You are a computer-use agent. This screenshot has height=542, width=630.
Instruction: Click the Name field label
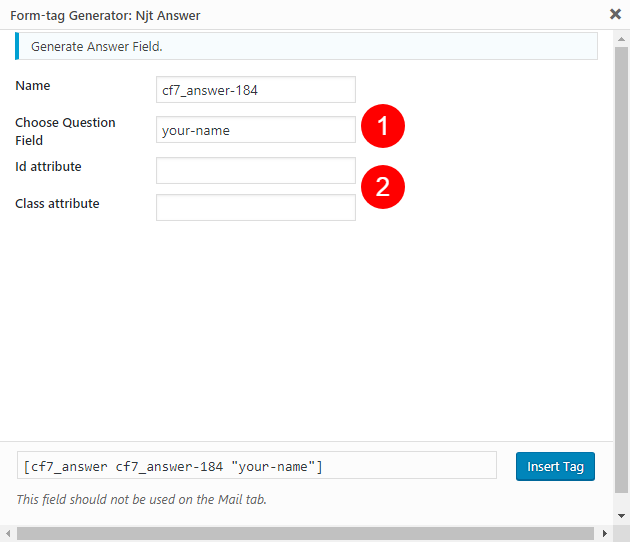tap(33, 86)
